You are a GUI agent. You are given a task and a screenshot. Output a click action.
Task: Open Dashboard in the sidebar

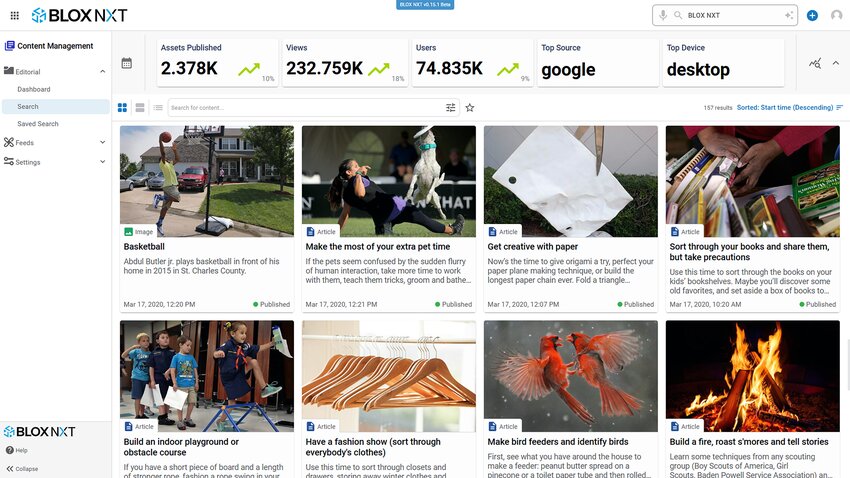coord(34,89)
